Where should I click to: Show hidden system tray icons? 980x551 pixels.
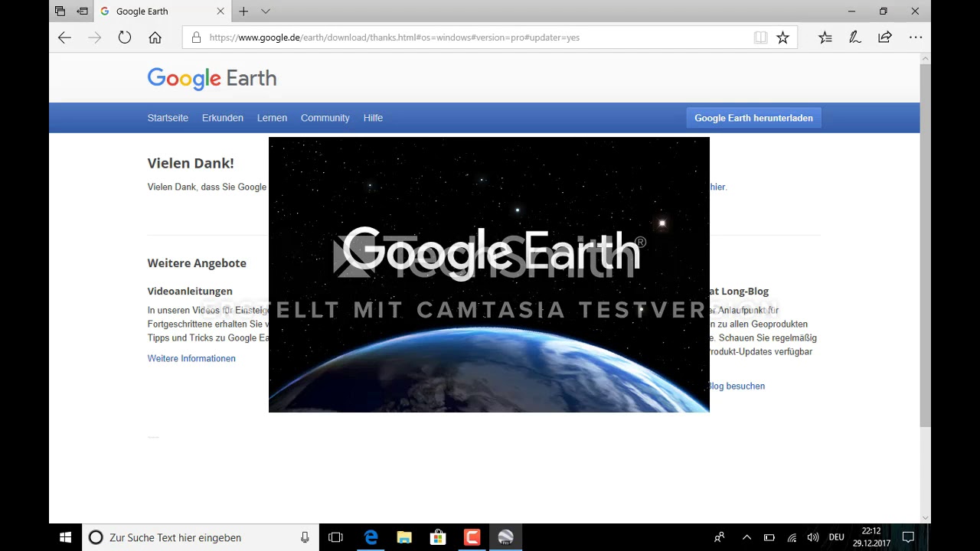746,537
